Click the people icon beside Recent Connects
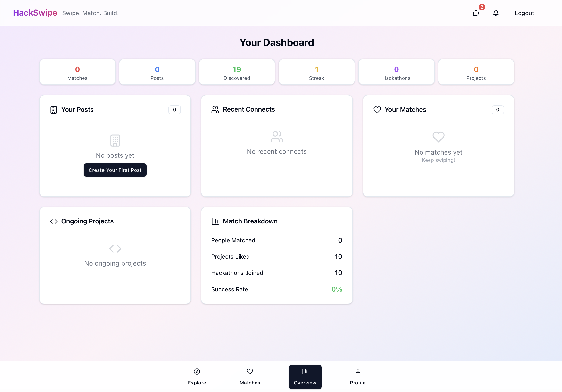 (215, 109)
